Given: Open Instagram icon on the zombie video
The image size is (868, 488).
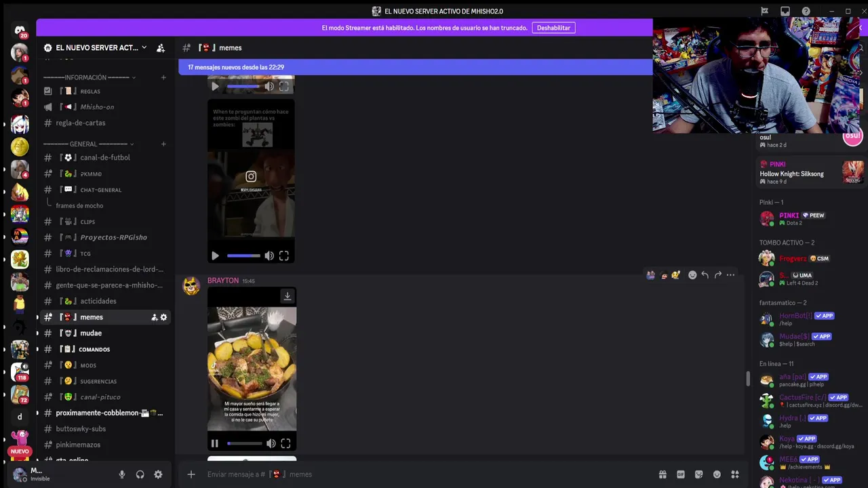Looking at the screenshot, I should click(251, 176).
